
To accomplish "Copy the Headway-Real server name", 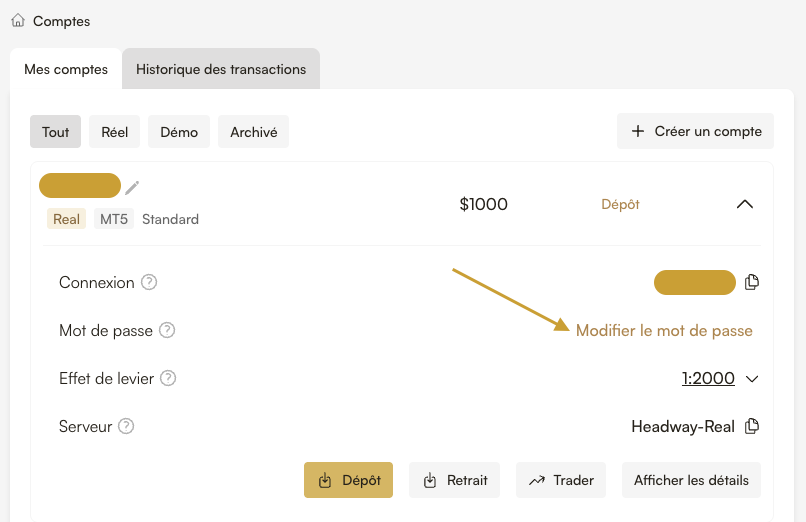I will 752,426.
